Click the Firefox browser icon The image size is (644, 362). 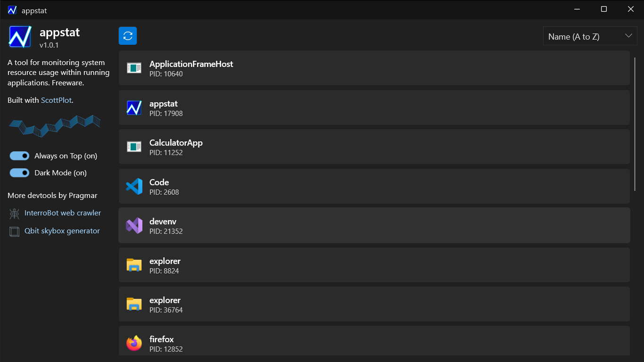click(134, 344)
